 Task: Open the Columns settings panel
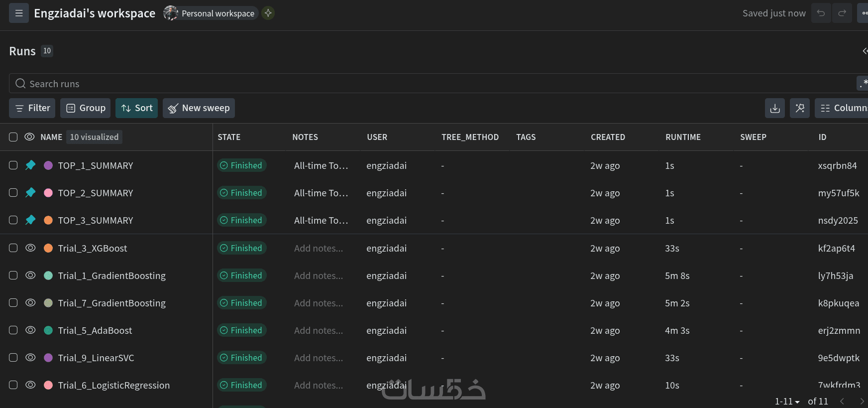[x=842, y=108]
